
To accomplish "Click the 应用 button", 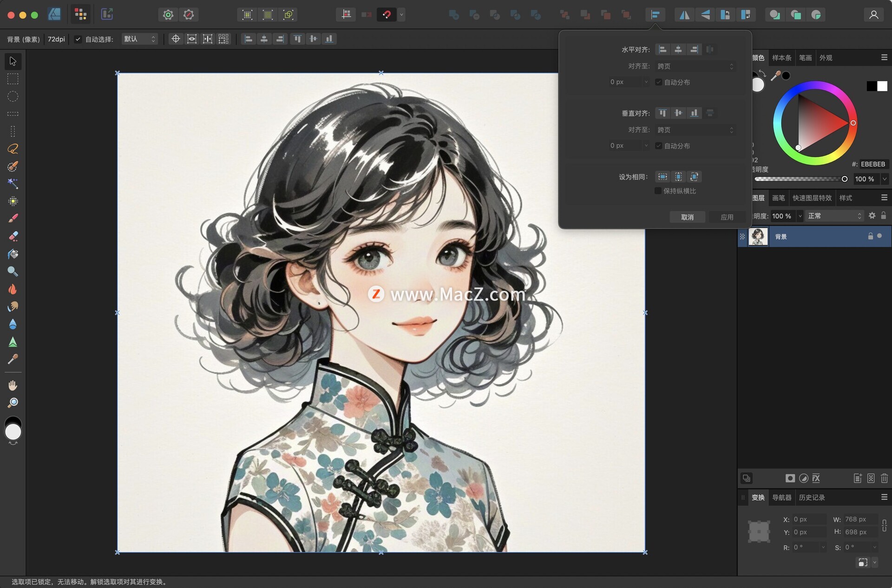I will 727,217.
